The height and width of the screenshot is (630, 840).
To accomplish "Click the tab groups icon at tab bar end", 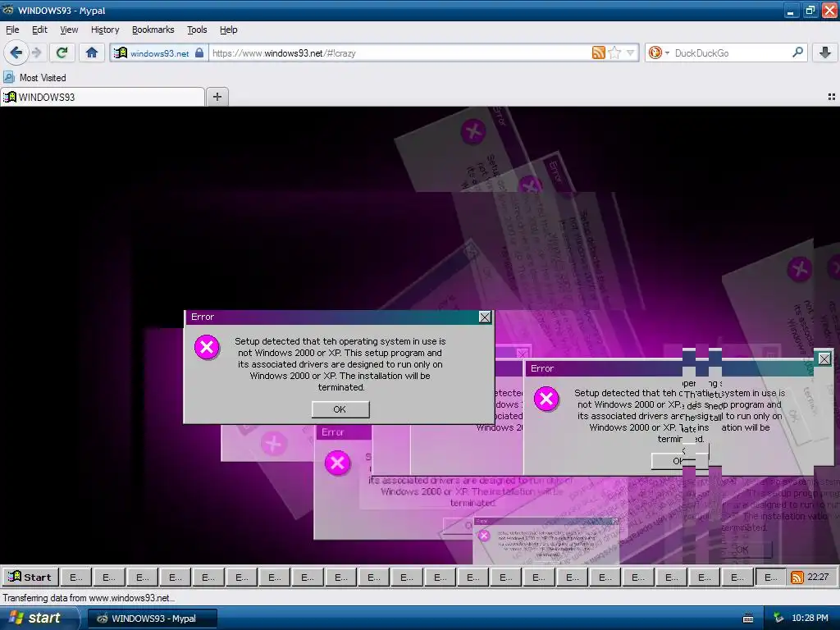I will click(832, 97).
